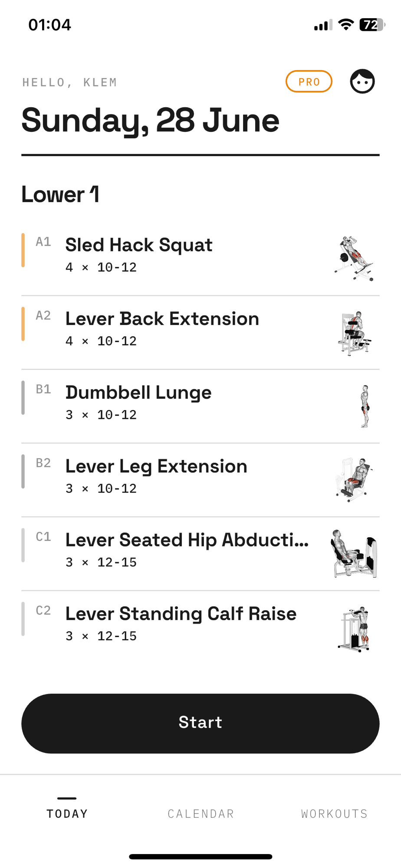Tap the Lower 1 workout title
The height and width of the screenshot is (868, 401).
pyautogui.click(x=60, y=194)
